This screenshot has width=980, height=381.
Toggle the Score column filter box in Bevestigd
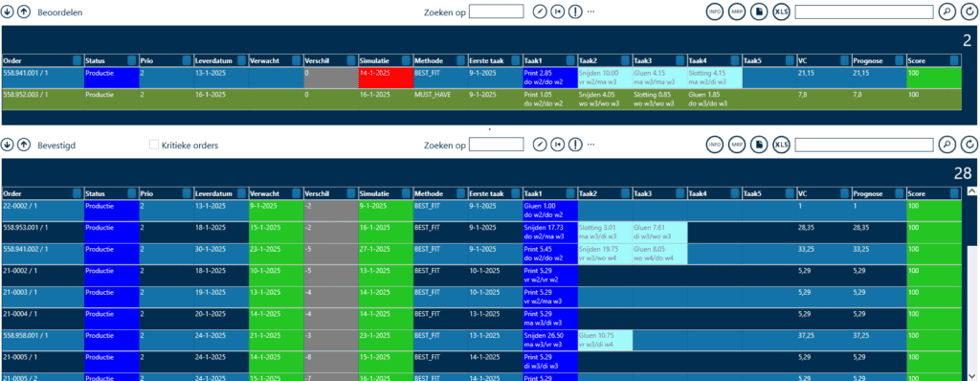click(x=954, y=193)
